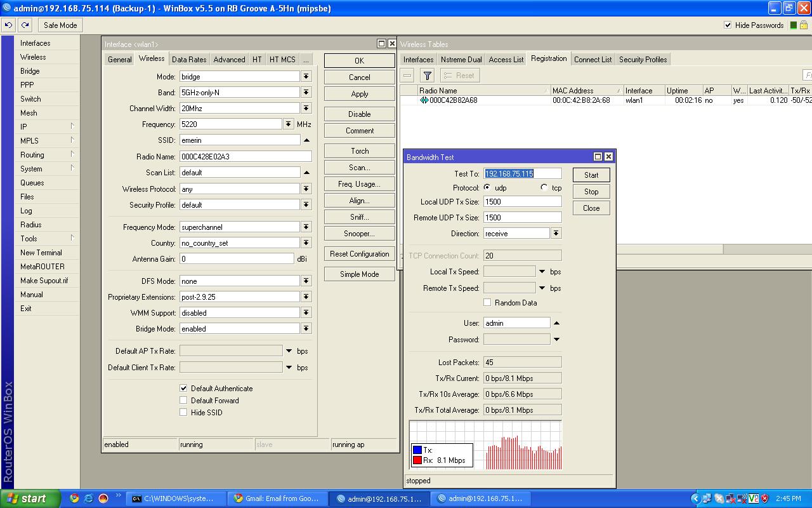Click the Undo arrow in the WinBox toolbar
Image resolution: width=812 pixels, height=508 pixels.
click(9, 25)
